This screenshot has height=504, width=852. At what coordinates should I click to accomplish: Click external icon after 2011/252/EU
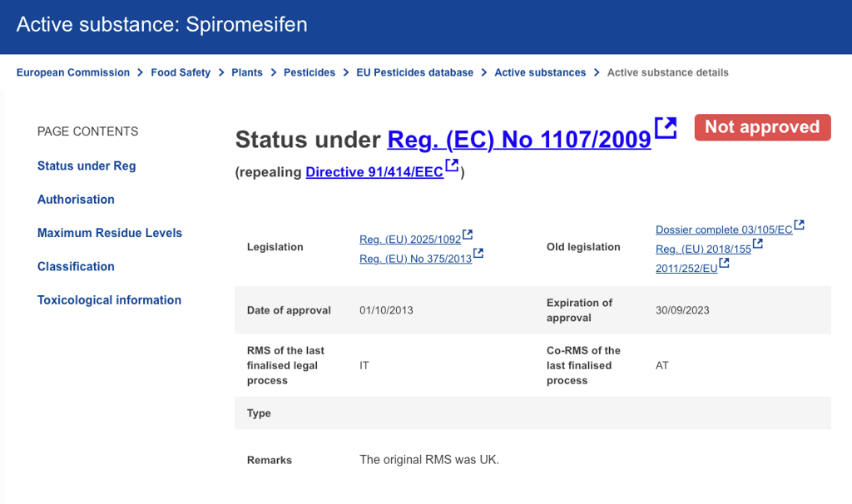coord(724,264)
